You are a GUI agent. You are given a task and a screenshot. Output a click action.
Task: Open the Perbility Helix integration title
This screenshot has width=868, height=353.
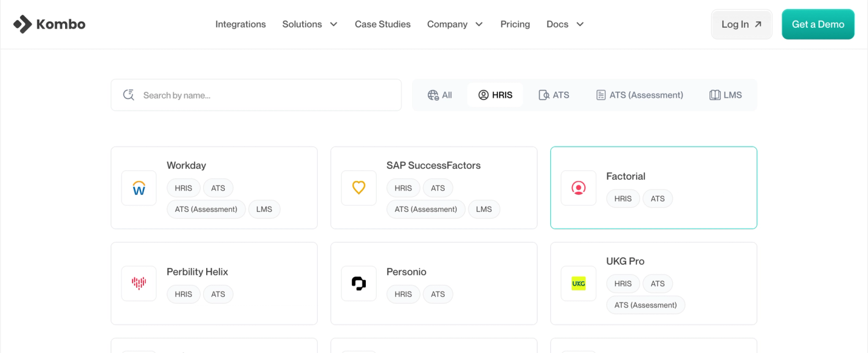pyautogui.click(x=198, y=272)
